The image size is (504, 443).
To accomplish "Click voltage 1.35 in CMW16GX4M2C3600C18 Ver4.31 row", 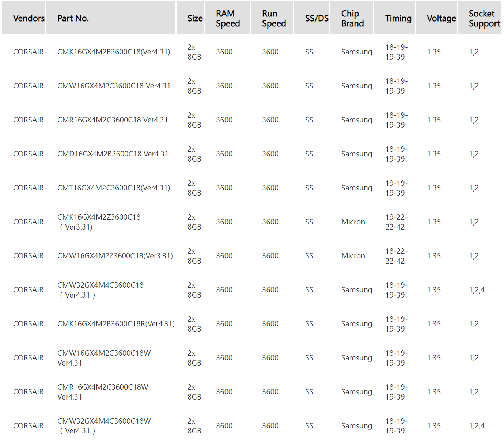I will (x=434, y=86).
